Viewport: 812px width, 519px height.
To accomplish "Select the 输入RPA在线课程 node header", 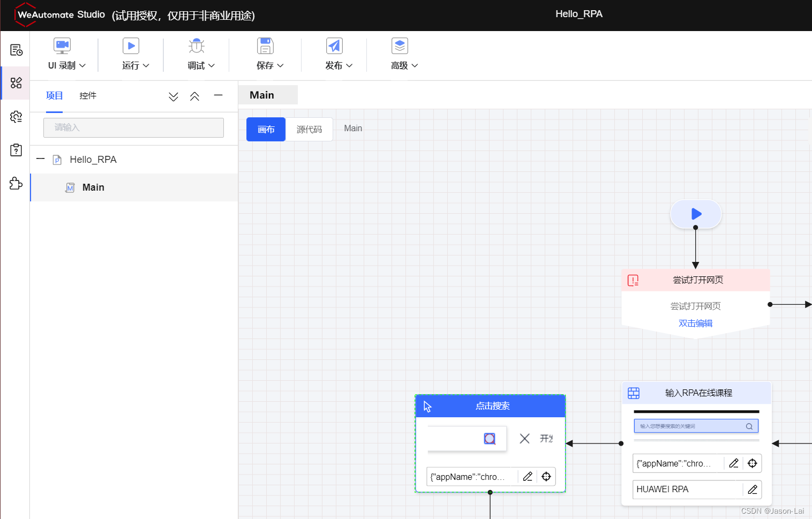I will (696, 393).
